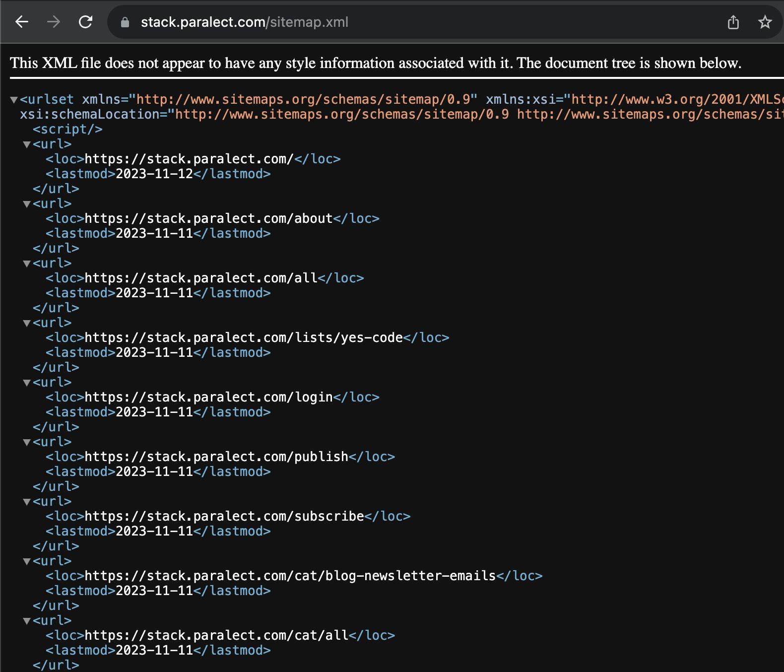Collapse the url node containing /publish
The width and height of the screenshot is (784, 672).
(x=27, y=442)
